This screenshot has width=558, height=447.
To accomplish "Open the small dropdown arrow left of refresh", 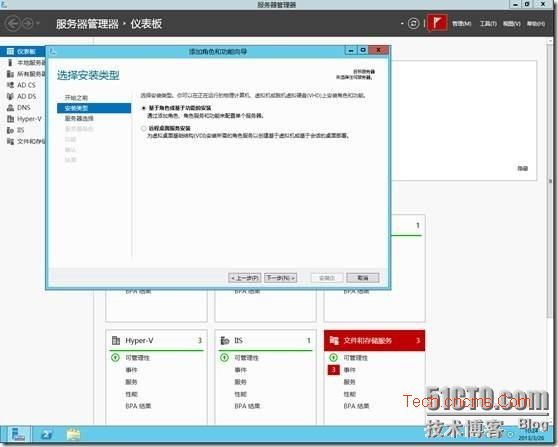I will 402,24.
